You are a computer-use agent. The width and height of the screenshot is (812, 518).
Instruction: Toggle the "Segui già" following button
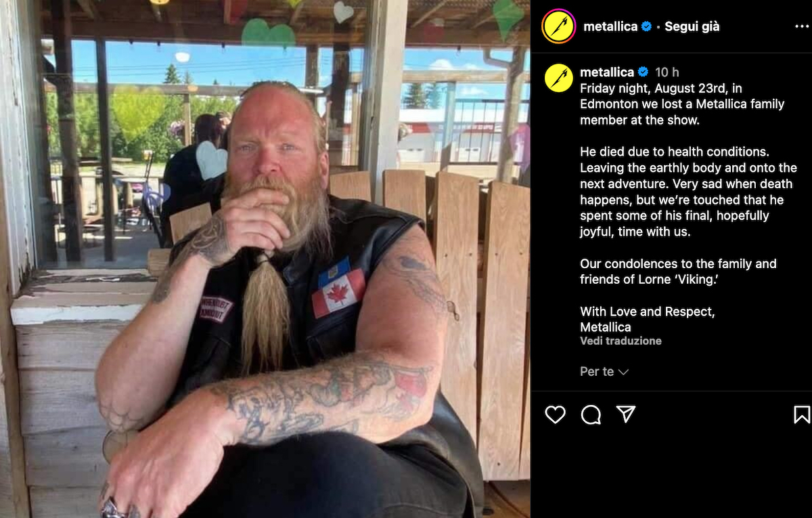coord(692,26)
